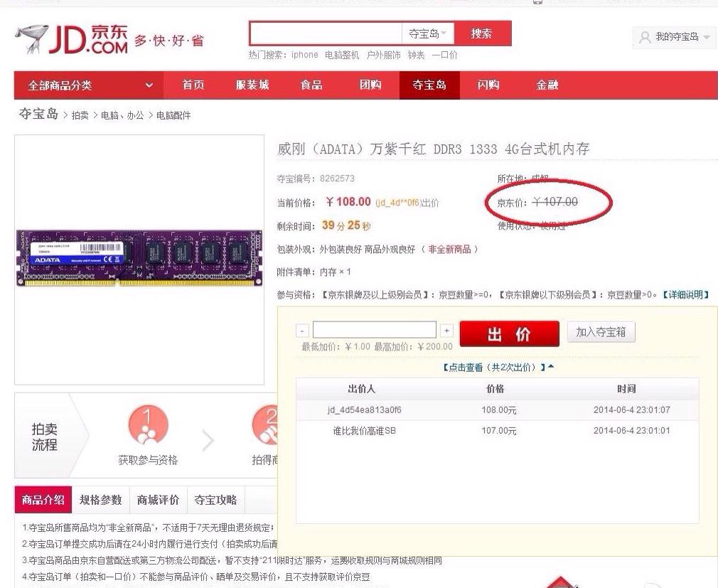
Task: Click the 加入夺宝箱 button
Action: 601,331
